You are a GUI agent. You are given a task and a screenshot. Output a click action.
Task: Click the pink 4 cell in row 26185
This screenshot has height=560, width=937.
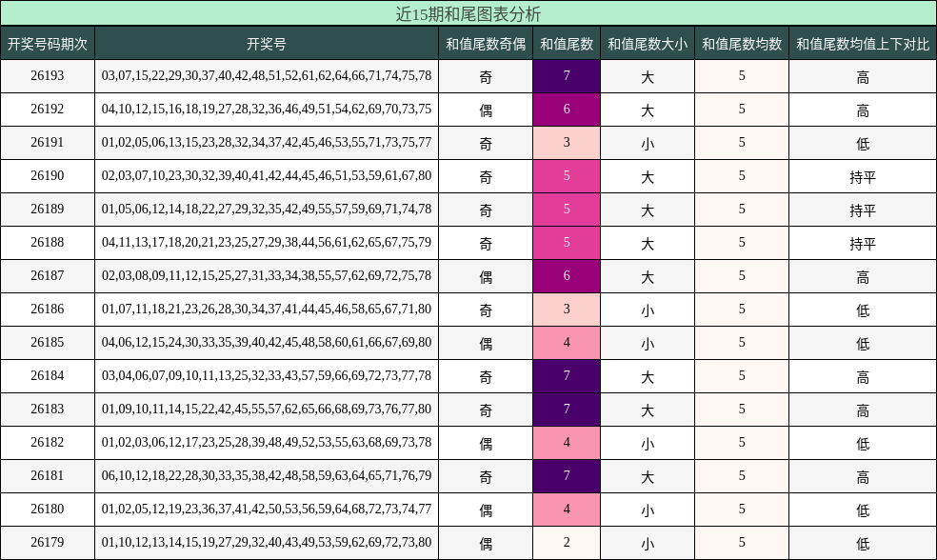(x=567, y=343)
